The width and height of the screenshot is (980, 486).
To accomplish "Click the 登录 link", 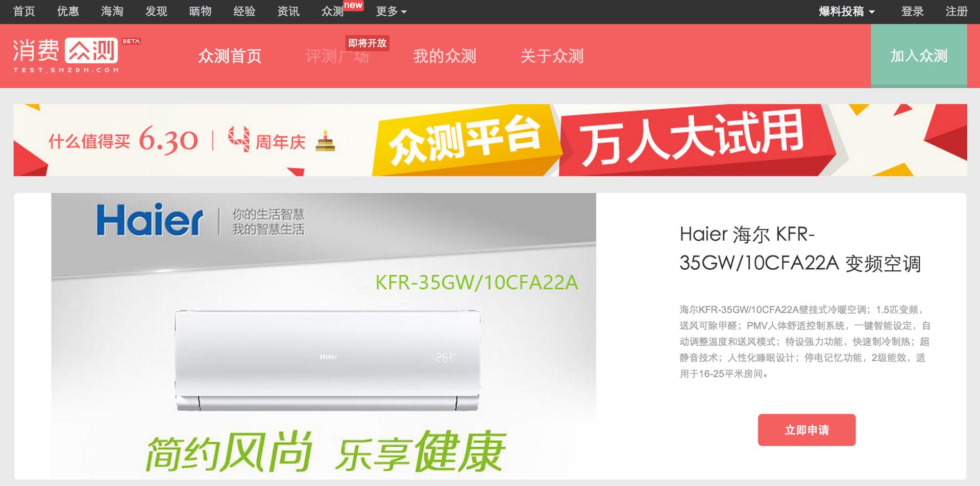I will tap(912, 11).
